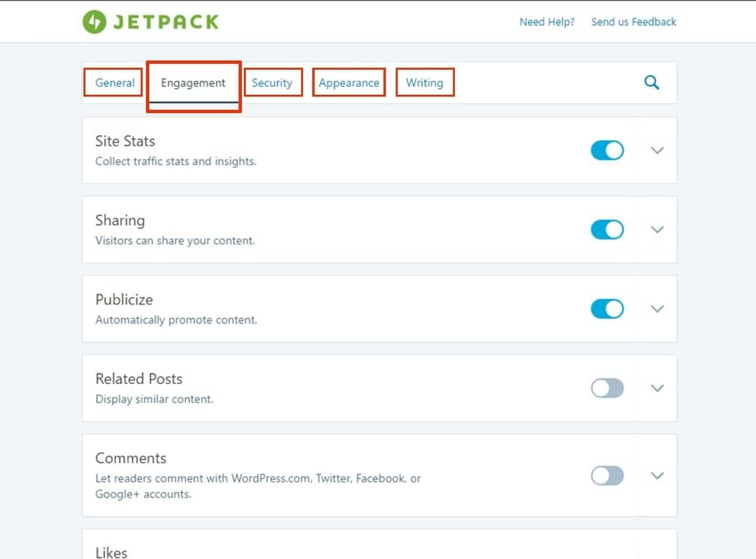Open the Security tab
Screen dimensions: 756x559
pyautogui.click(x=272, y=83)
